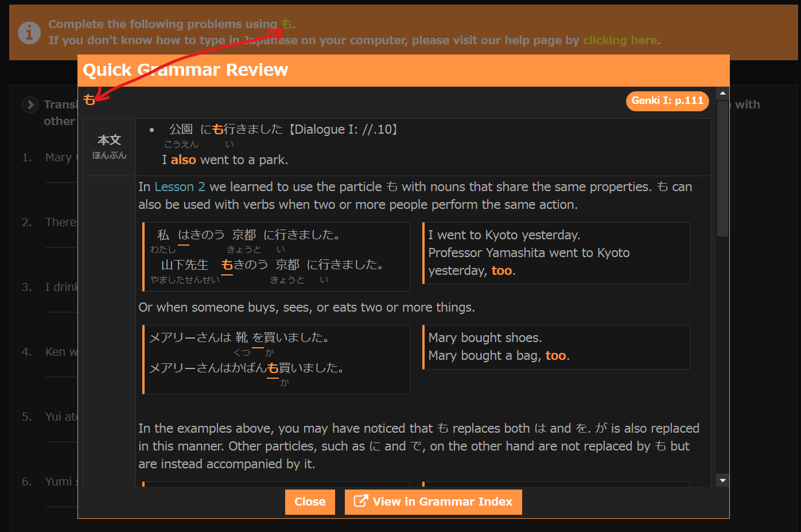Expand the chevron beside the Translate section
Image resolution: width=801 pixels, height=532 pixels.
(x=30, y=105)
